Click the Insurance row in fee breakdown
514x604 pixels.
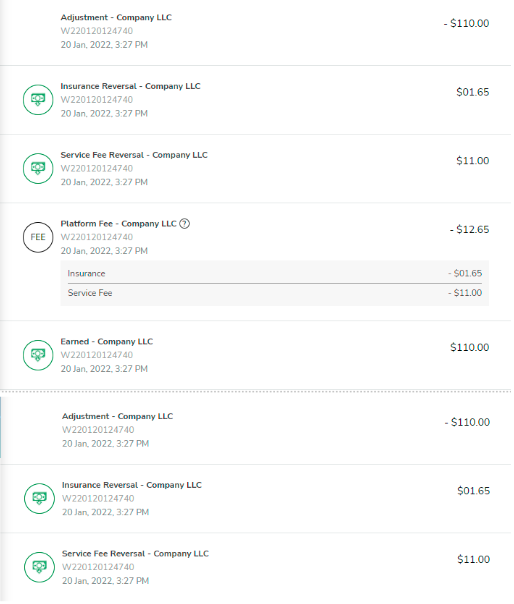(275, 274)
